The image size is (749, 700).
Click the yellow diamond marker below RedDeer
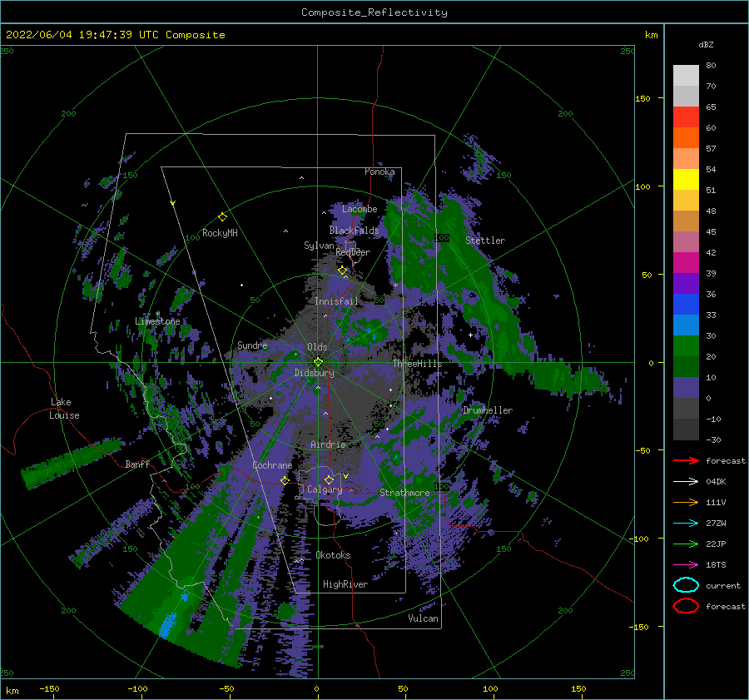[343, 271]
